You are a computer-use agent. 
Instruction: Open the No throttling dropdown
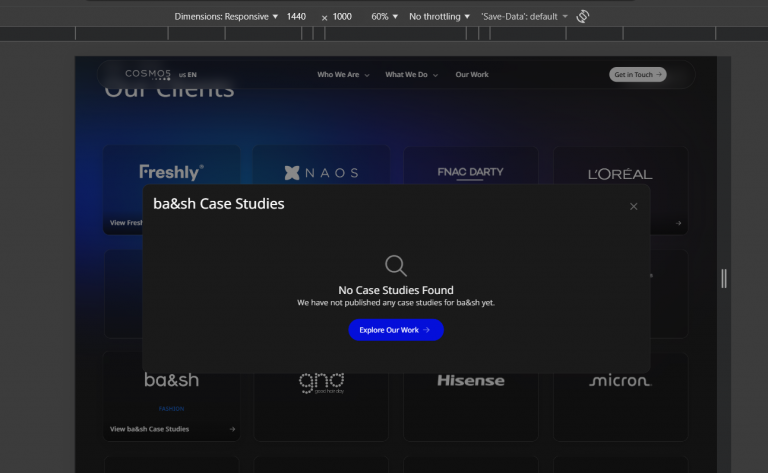point(439,17)
